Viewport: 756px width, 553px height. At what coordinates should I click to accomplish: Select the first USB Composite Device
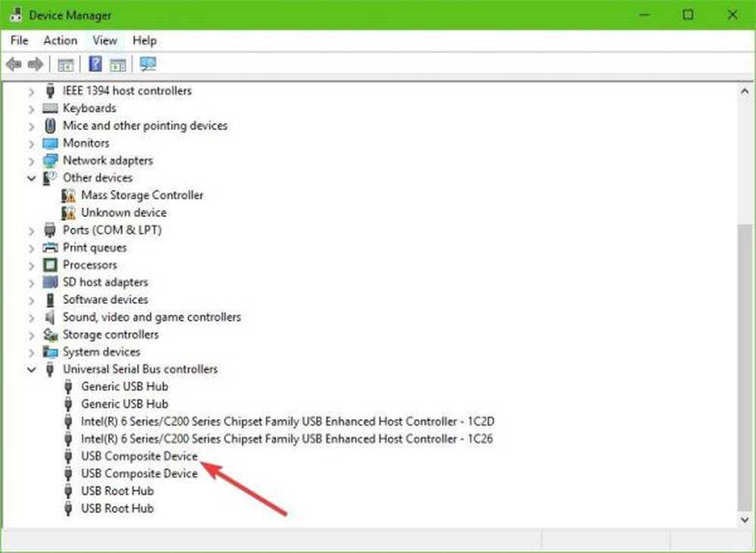(139, 456)
